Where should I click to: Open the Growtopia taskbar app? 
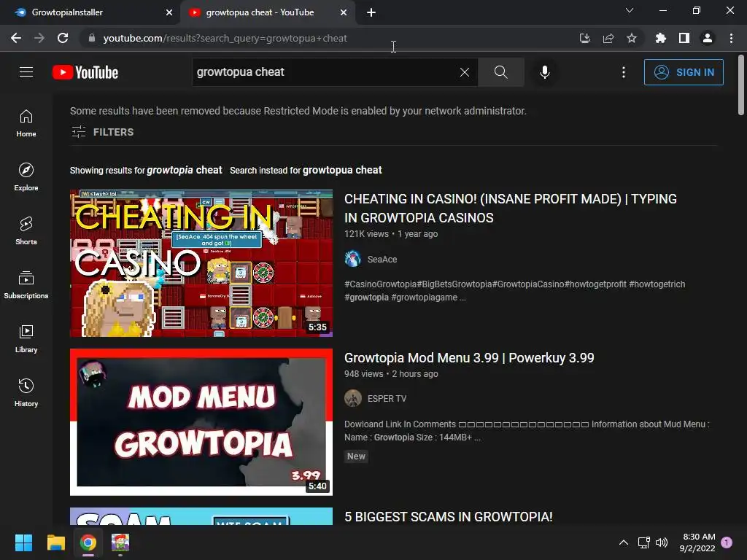click(120, 542)
